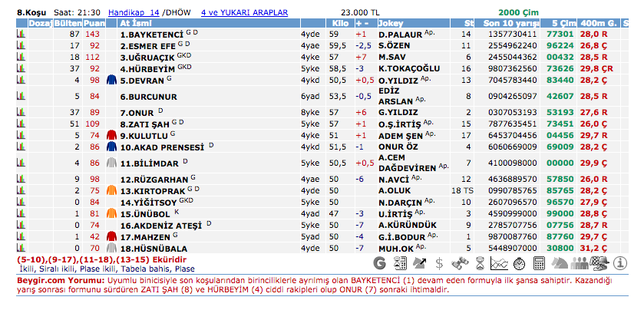Click the dollar sign icon
This screenshot has width=644, height=310.
439,263
